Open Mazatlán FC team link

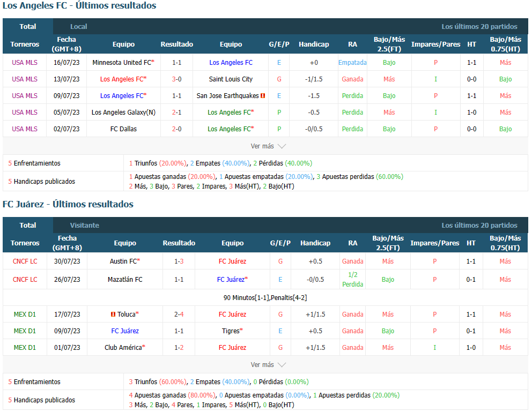tap(125, 280)
